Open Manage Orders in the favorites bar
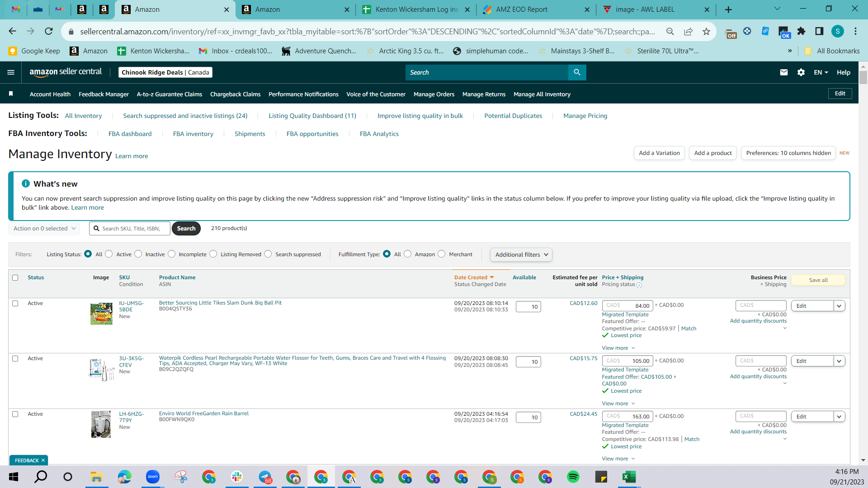 point(434,94)
